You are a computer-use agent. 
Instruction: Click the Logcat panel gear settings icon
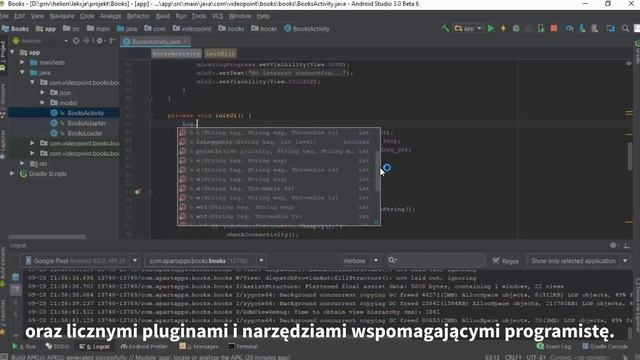[x=613, y=245]
